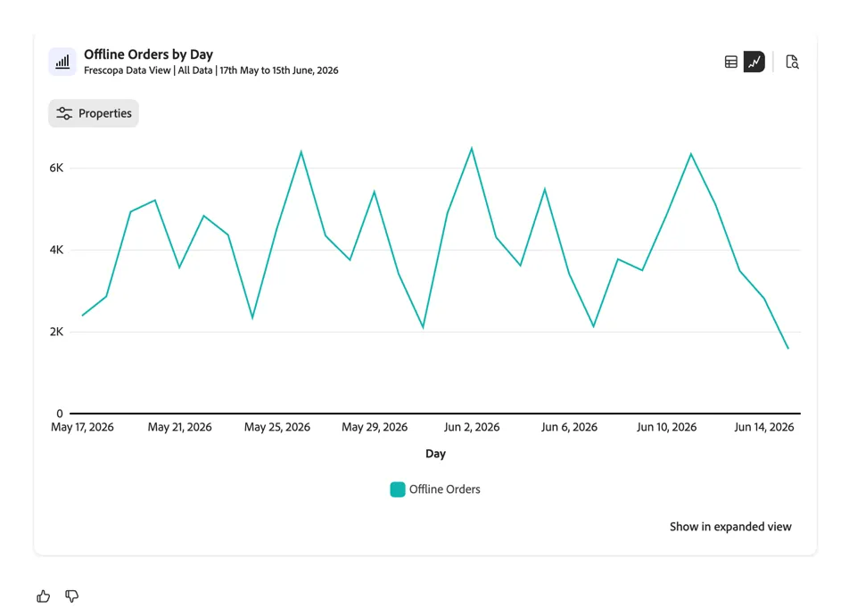Select the line chart view icon
Image resolution: width=849 pixels, height=616 pixels.
[754, 62]
